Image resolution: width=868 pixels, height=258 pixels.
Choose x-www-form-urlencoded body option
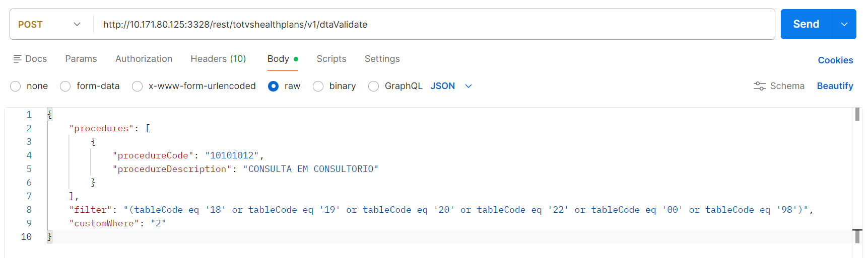(137, 87)
